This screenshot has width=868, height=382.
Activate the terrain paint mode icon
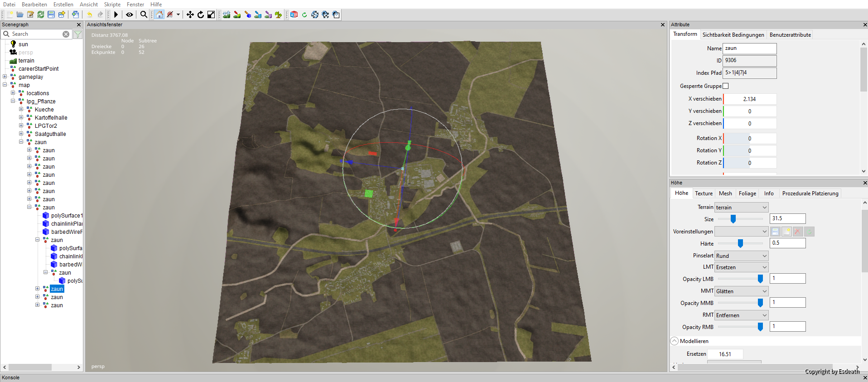coord(237,15)
